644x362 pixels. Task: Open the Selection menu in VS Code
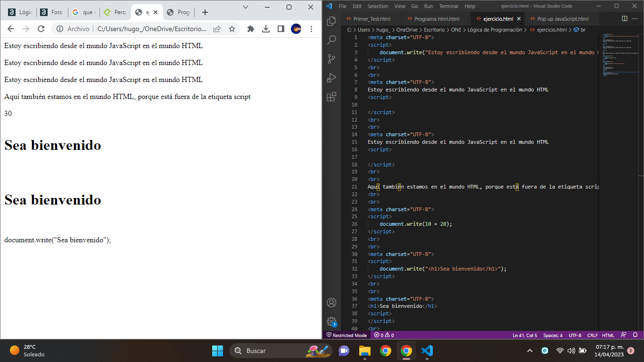378,6
